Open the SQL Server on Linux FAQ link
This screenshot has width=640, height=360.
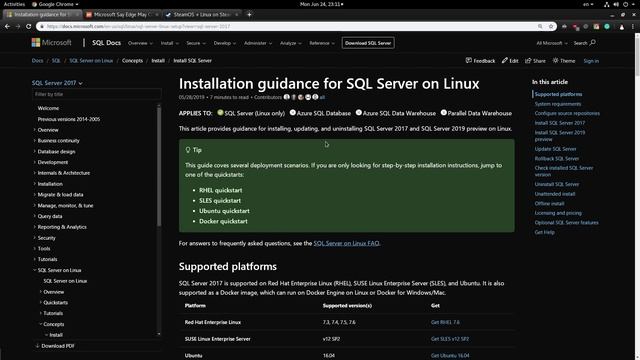point(347,243)
